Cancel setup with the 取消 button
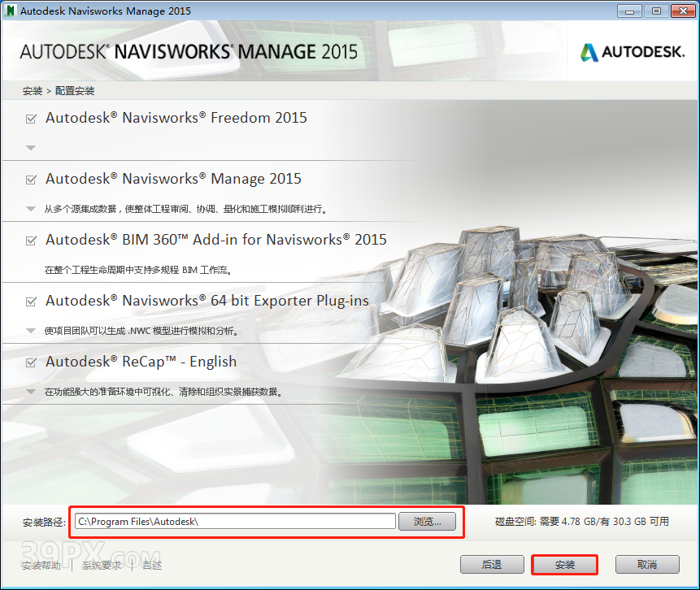The image size is (700, 590). click(x=646, y=565)
